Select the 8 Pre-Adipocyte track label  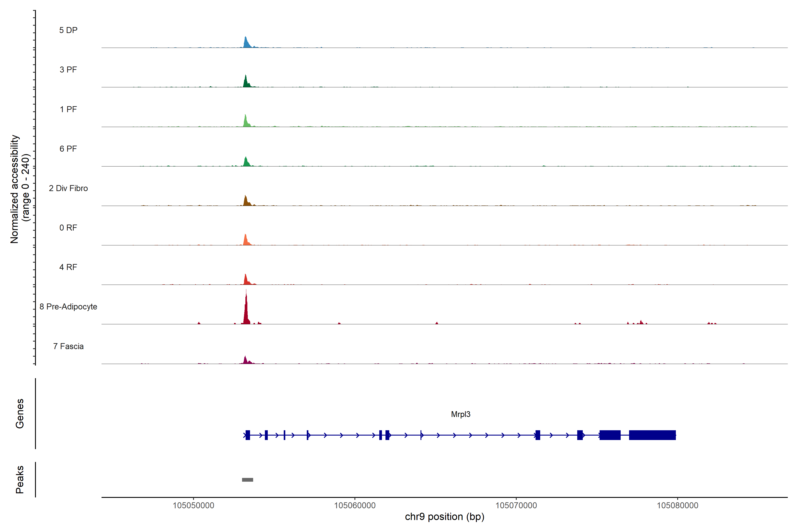[x=68, y=307]
